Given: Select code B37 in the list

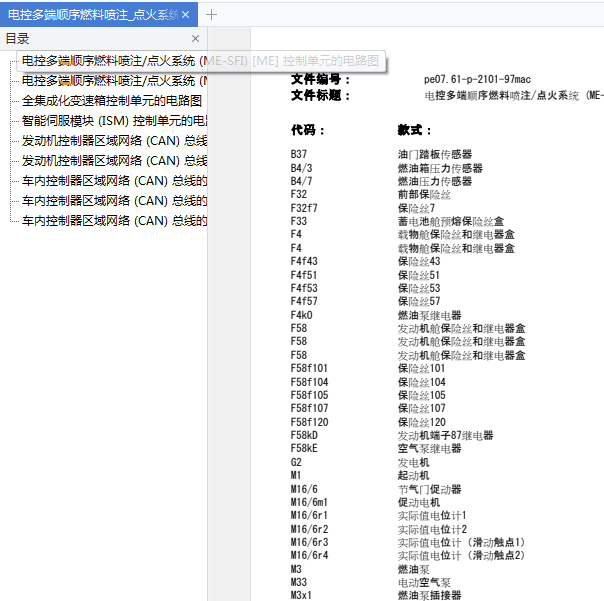Looking at the screenshot, I should coord(299,154).
